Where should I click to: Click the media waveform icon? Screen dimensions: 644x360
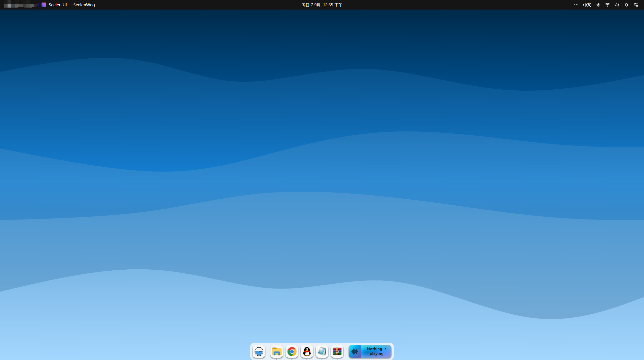pyautogui.click(x=355, y=351)
